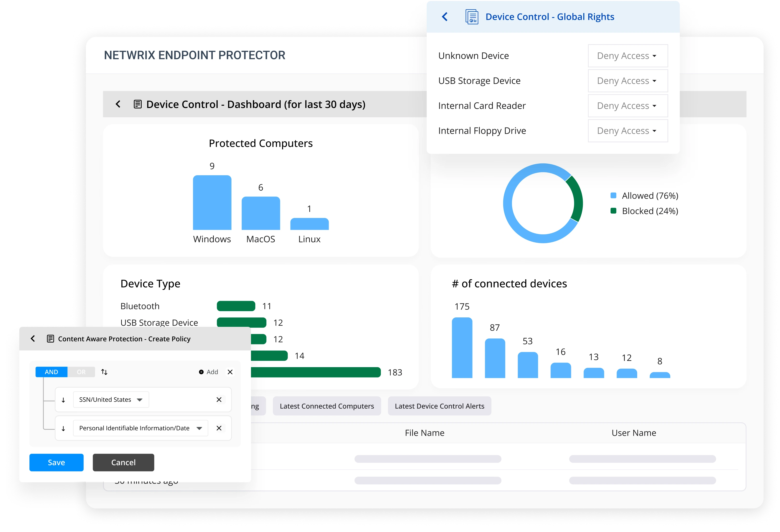Remove the Personal Identifiable Information/Date condition
This screenshot has width=780, height=532.
(x=219, y=428)
